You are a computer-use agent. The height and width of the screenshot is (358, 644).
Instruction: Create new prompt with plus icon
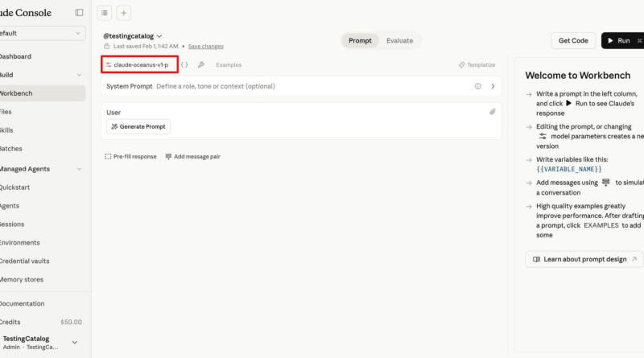(124, 13)
